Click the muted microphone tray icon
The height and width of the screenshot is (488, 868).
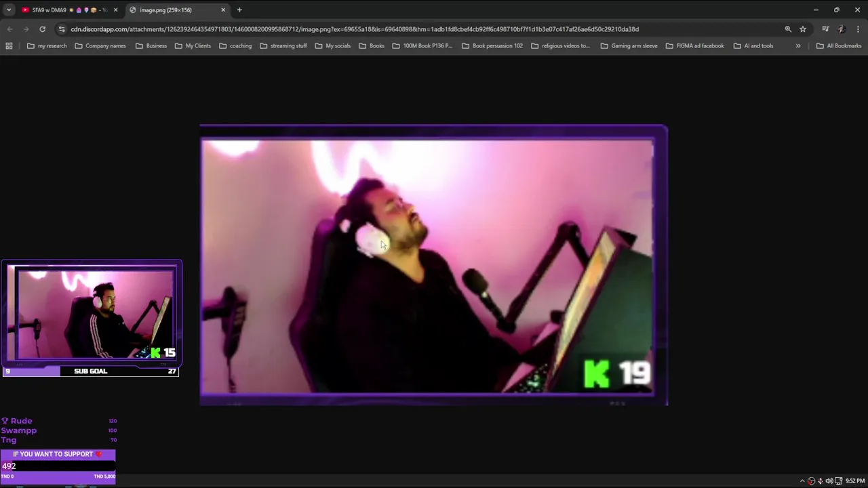pos(820,481)
